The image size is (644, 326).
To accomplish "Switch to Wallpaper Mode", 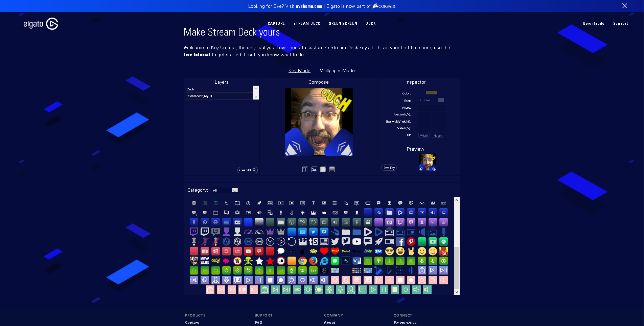I will point(337,70).
